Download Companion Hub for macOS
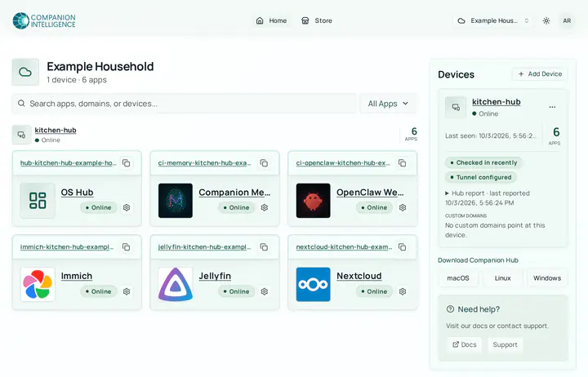The image size is (588, 377). (x=458, y=278)
